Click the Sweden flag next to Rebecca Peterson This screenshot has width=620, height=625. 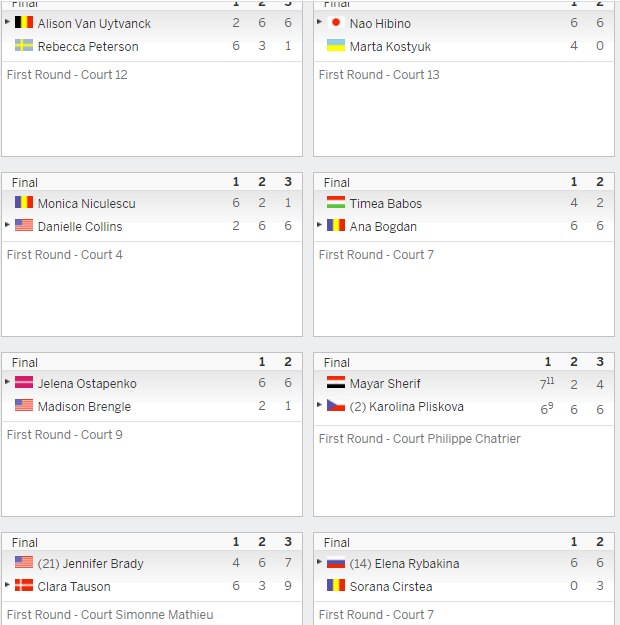[24, 45]
